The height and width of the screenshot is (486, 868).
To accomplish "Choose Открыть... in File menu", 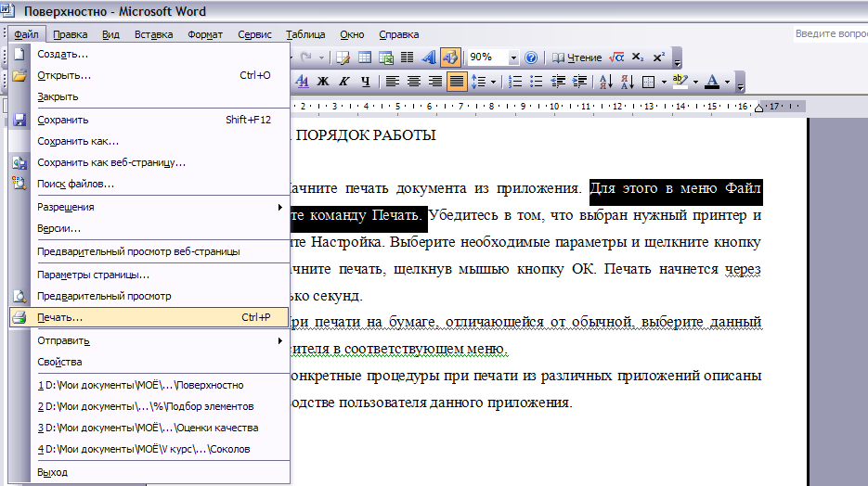I will (149, 75).
